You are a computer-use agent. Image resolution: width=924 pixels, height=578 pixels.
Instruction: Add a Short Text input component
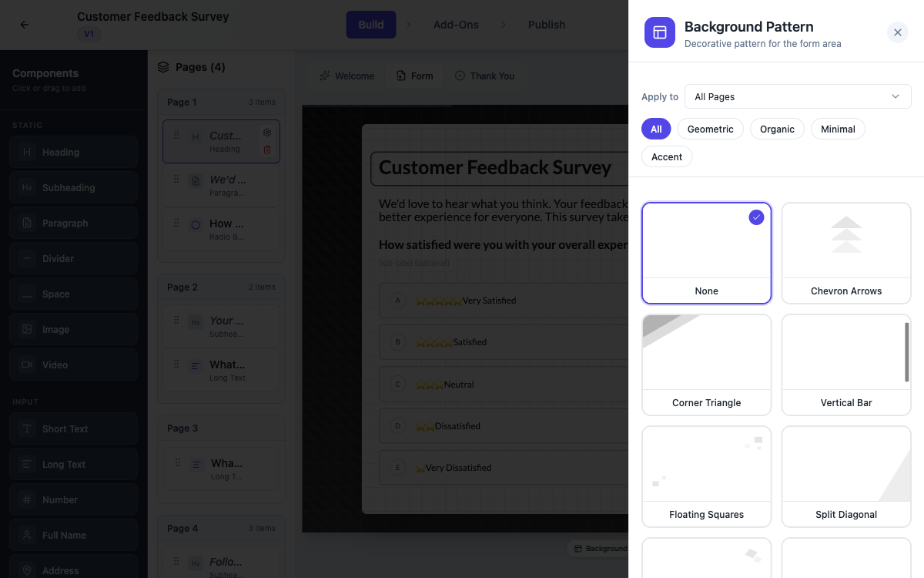pos(74,429)
